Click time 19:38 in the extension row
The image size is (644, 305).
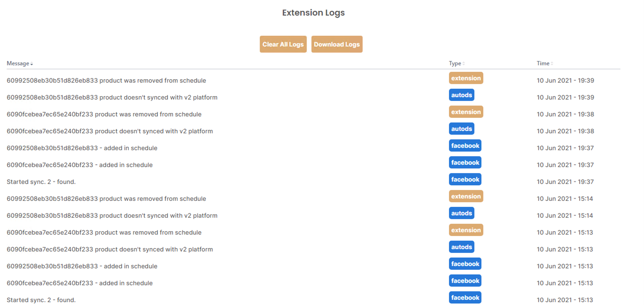click(x=565, y=114)
